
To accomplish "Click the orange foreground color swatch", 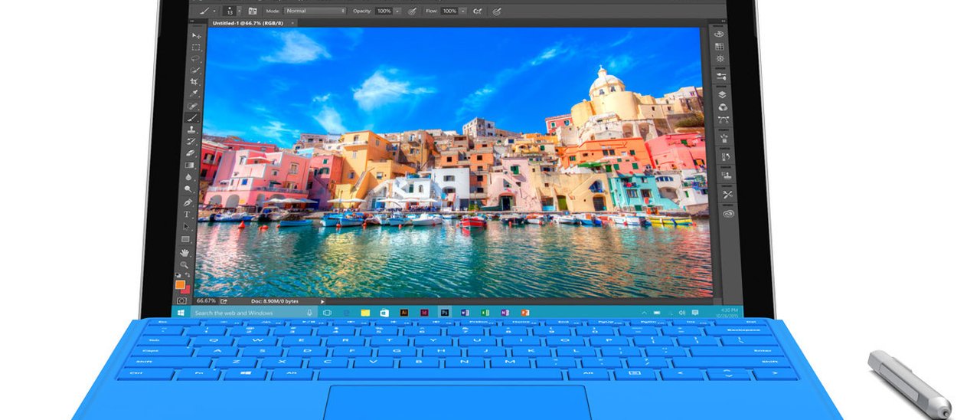I will click(179, 284).
